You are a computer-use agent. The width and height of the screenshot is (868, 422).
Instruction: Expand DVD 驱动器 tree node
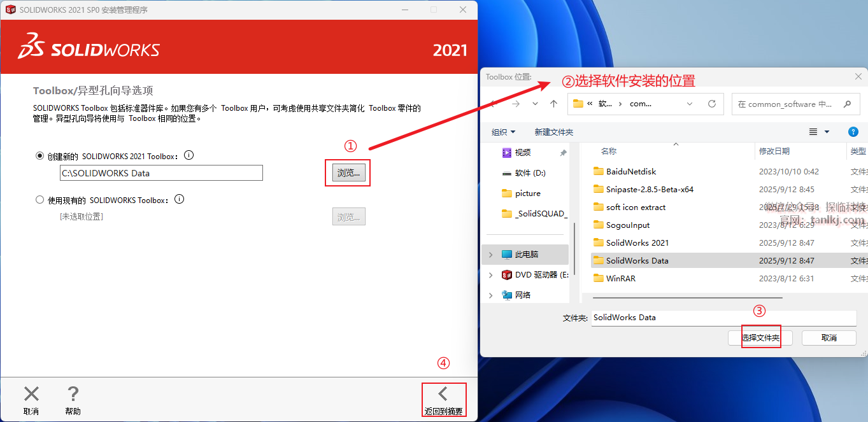(490, 274)
